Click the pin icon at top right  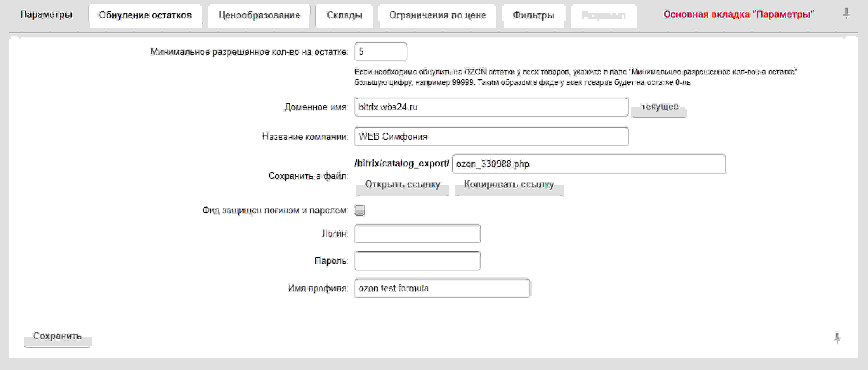[x=846, y=14]
